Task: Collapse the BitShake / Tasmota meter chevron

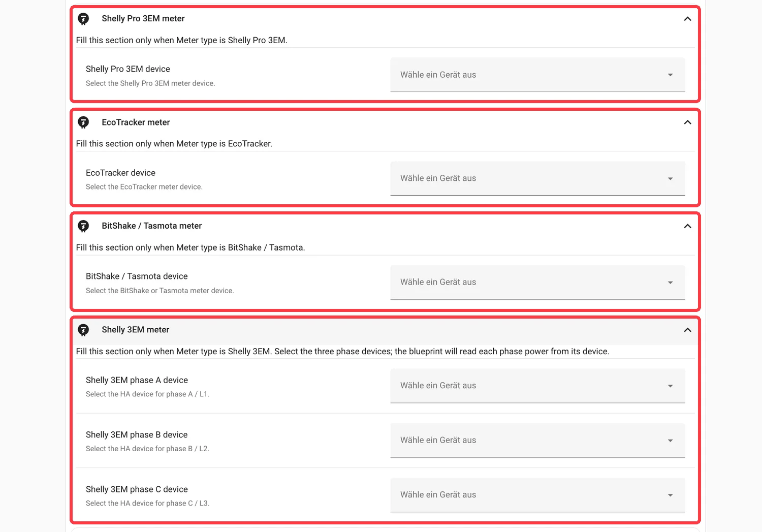Action: click(x=687, y=226)
